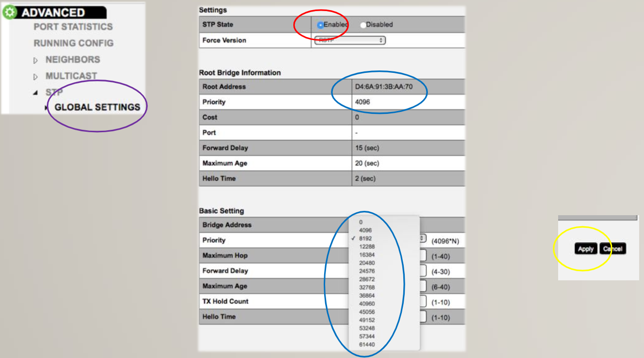644x358 pixels.
Task: Open Running Config menu item
Action: 73,43
